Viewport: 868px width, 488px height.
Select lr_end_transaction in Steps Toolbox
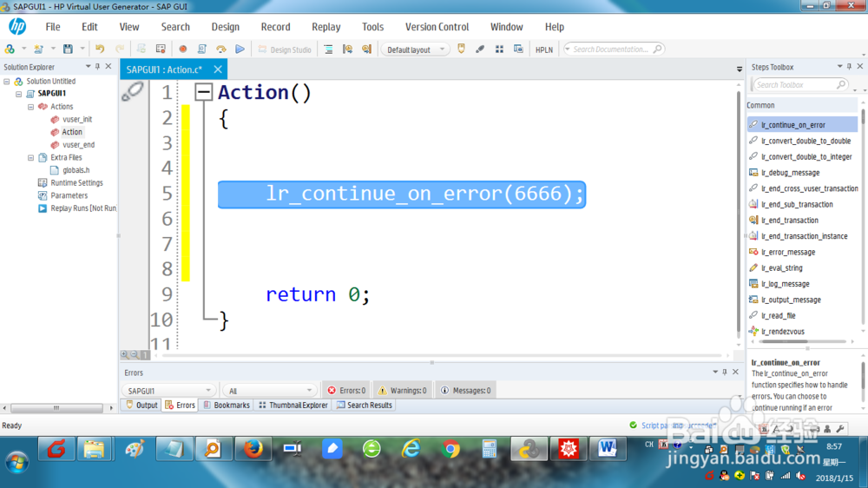(789, 221)
